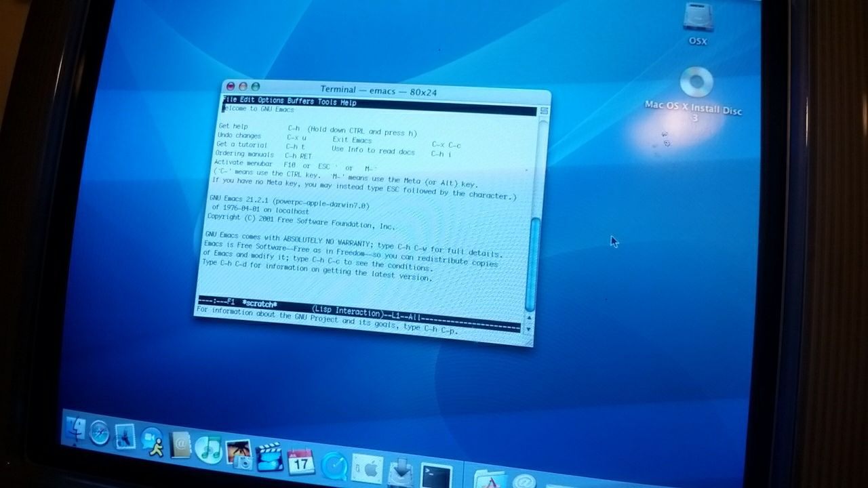Click Buffers in the emacs menu line
Viewport: 868px width, 488px height.
pyautogui.click(x=301, y=102)
